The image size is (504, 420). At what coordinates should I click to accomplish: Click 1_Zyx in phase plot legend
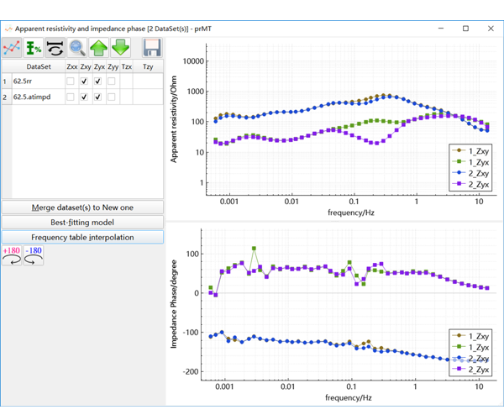[470, 348]
